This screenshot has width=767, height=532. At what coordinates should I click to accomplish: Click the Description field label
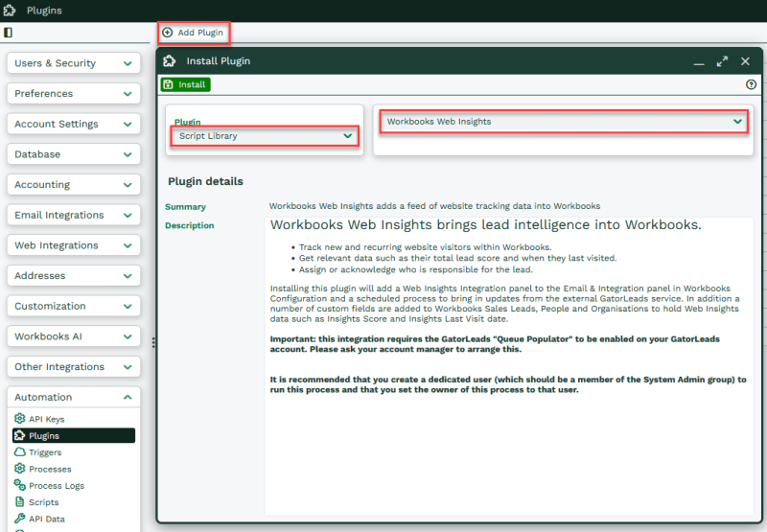(189, 225)
